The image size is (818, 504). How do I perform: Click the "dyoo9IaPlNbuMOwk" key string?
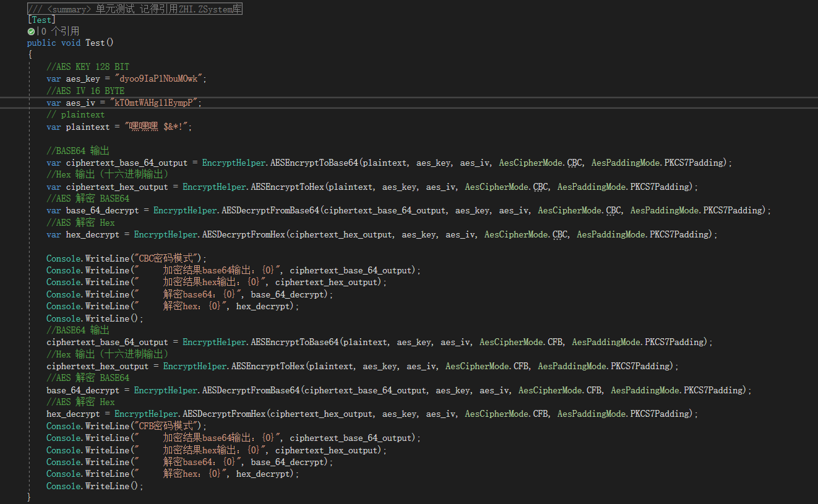point(160,79)
